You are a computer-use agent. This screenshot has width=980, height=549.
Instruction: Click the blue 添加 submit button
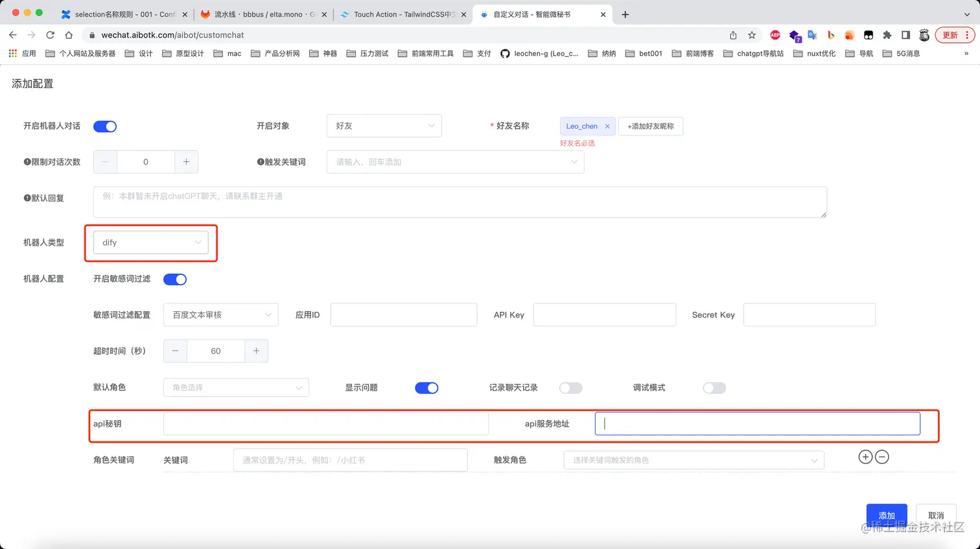(887, 516)
